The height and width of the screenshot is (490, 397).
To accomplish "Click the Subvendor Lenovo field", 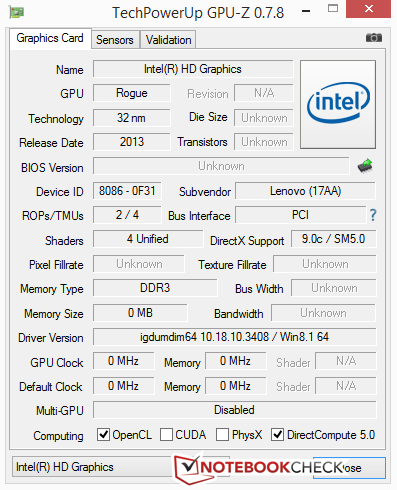I will coord(305,191).
